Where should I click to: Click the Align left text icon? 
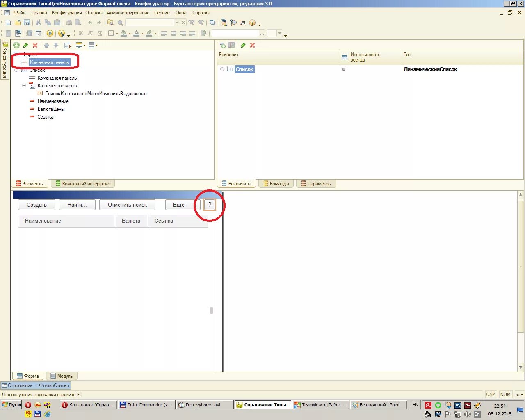pos(164,33)
